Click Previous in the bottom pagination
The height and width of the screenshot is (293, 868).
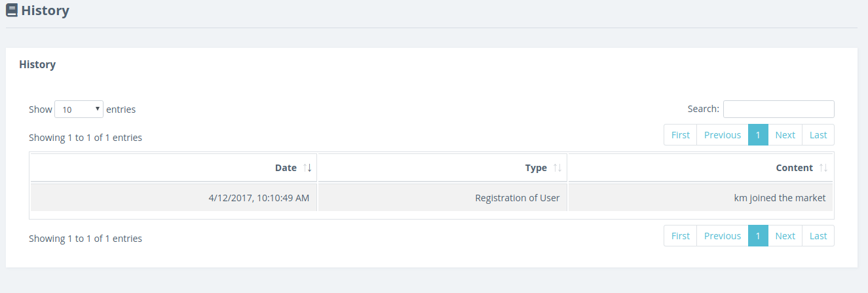coord(723,236)
